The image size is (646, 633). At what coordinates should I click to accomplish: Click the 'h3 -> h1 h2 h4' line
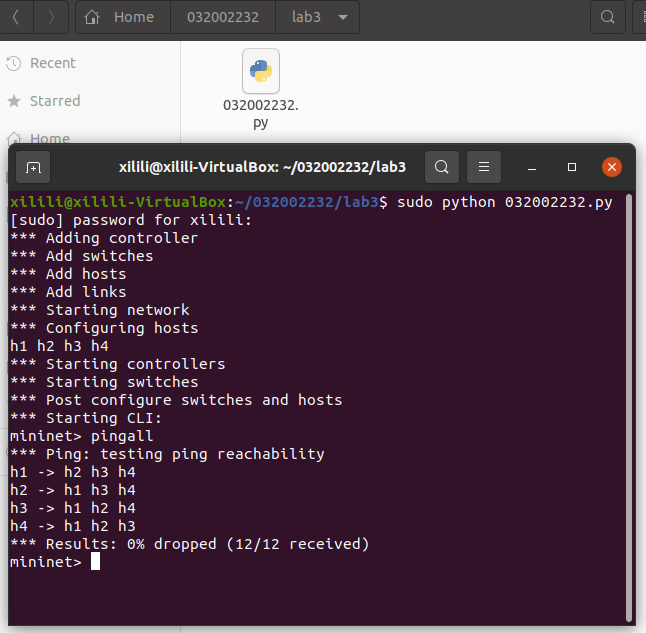[x=73, y=508]
